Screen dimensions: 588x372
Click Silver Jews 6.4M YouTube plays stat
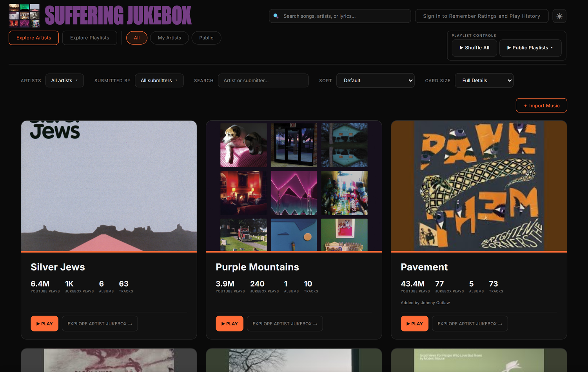45,286
